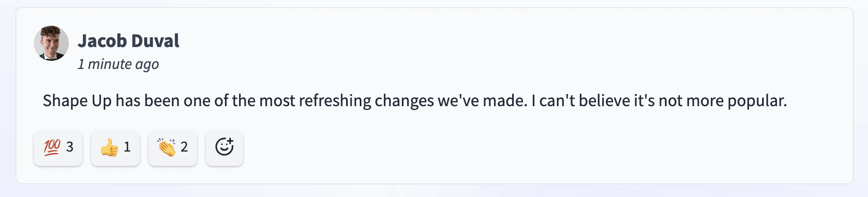The width and height of the screenshot is (868, 197).
Task: Click the red 100 emoji icon
Action: point(52,147)
